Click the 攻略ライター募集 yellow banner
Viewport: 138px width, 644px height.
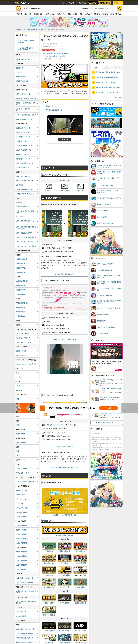pyautogui.click(x=65, y=500)
